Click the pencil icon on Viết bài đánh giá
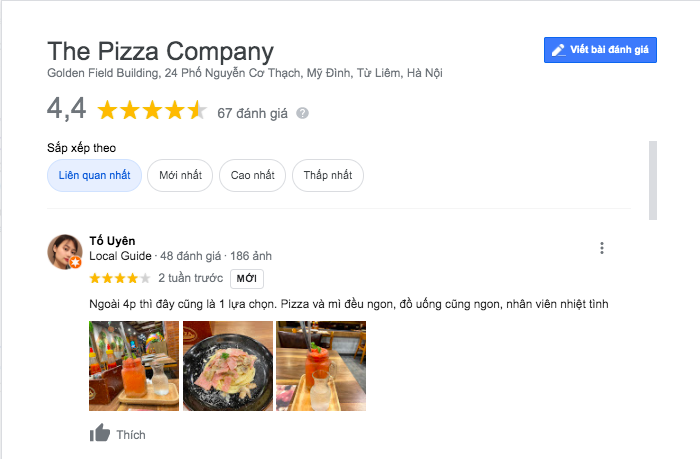This screenshot has width=700, height=459. pos(558,50)
